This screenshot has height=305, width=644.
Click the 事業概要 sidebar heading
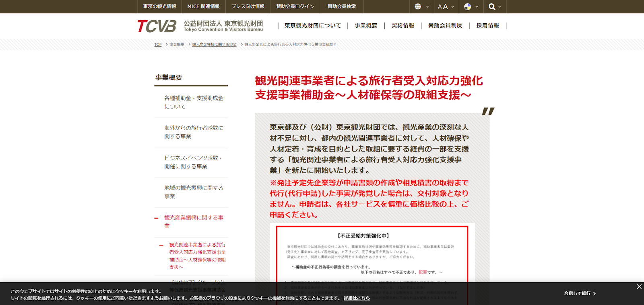click(169, 78)
